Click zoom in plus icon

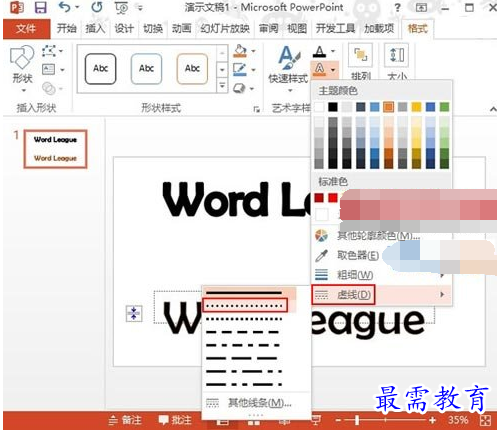tap(432, 420)
